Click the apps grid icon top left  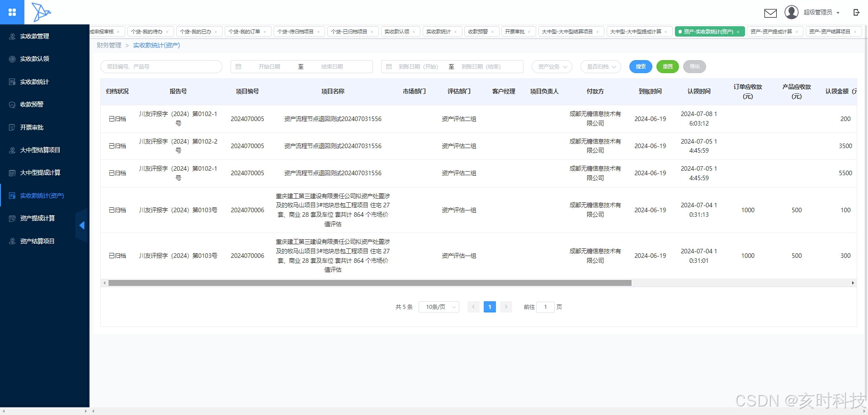(12, 12)
